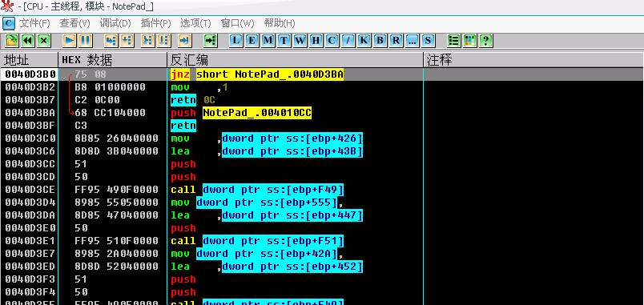Go to address with green arrow icon

(x=211, y=40)
